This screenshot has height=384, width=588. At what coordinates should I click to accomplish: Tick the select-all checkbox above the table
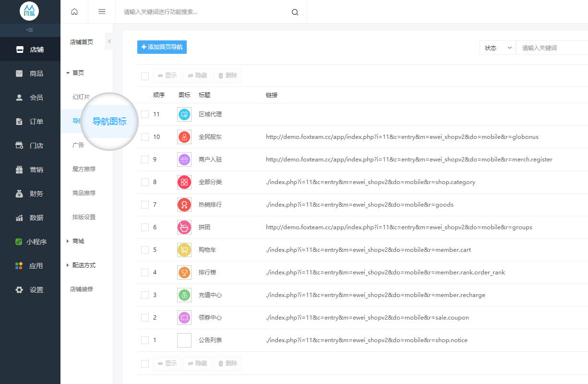pyautogui.click(x=145, y=76)
